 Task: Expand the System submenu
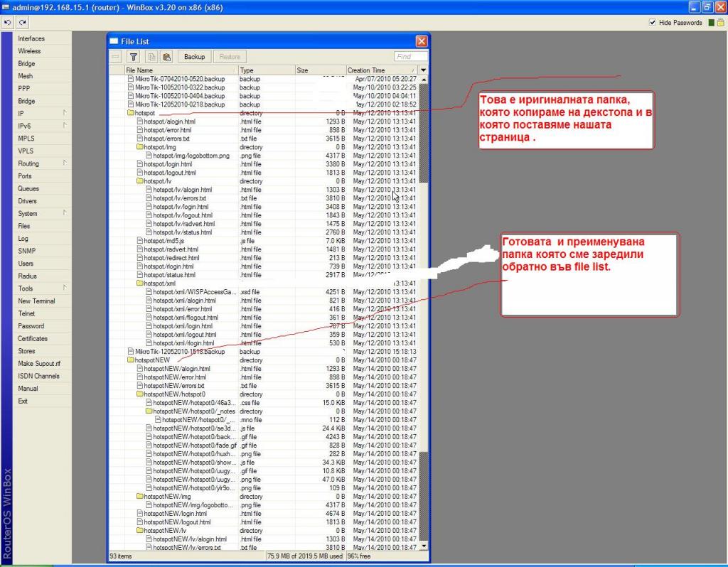tap(44, 213)
